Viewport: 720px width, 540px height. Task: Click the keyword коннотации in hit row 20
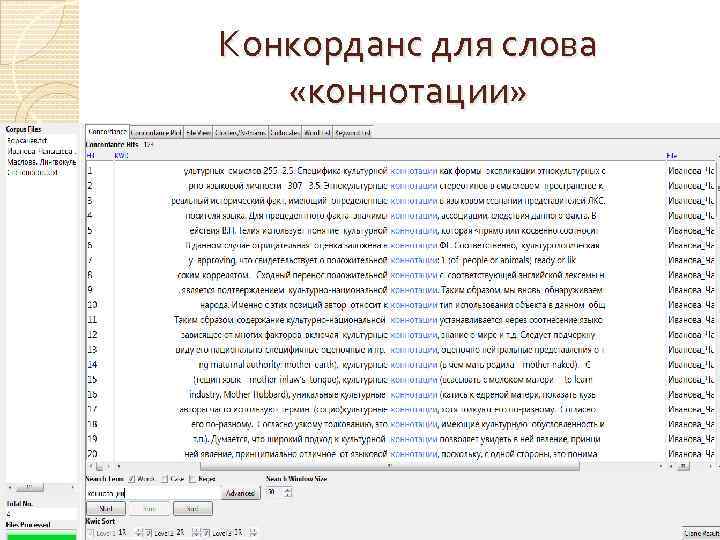click(413, 454)
